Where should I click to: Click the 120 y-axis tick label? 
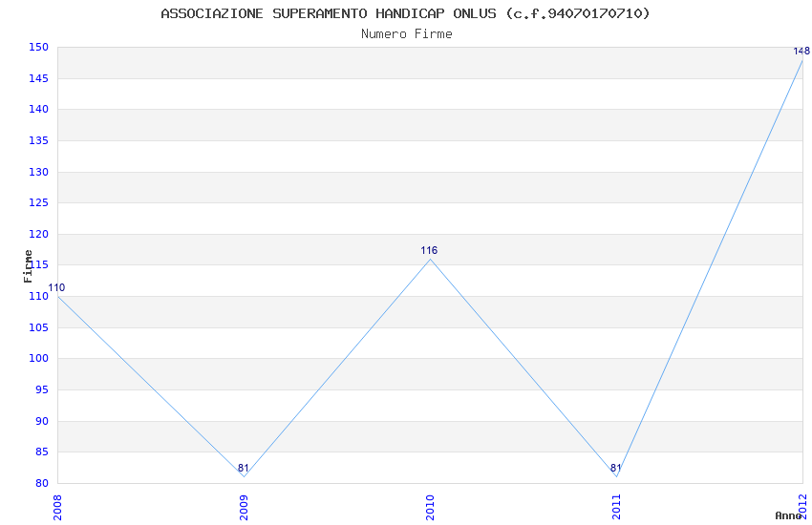[39, 234]
